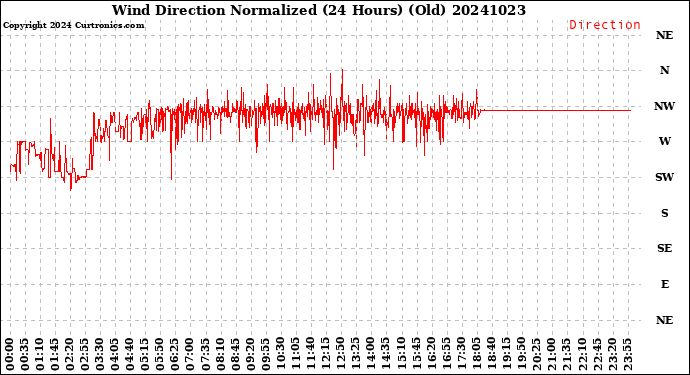Click the "19:50" time axis label
The height and width of the screenshot is (375, 690).
(x=521, y=355)
